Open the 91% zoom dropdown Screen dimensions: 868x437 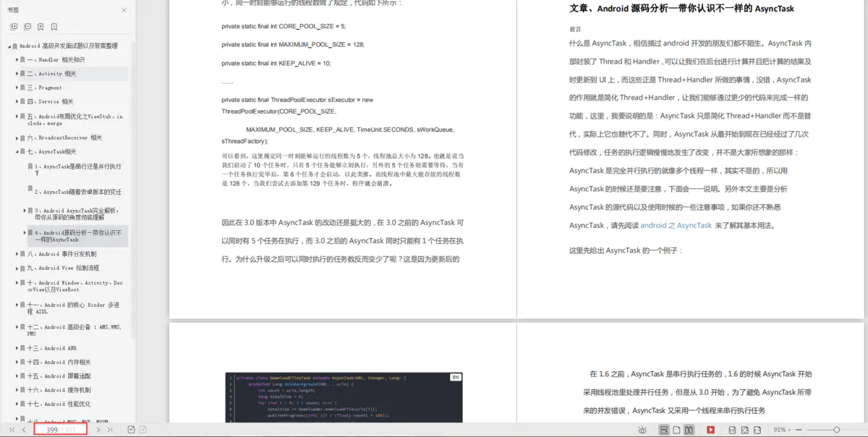782,430
